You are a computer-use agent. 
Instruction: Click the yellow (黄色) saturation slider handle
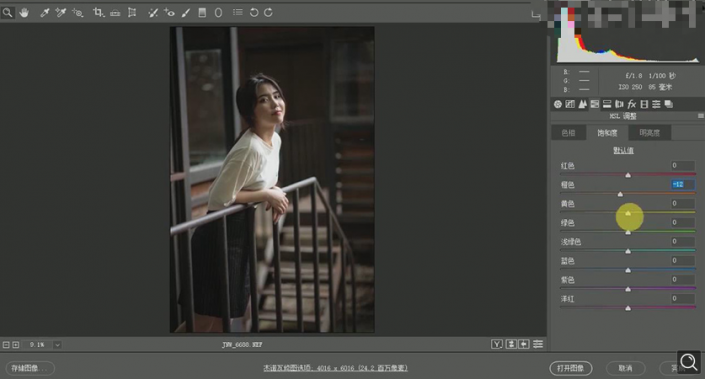[x=628, y=213]
